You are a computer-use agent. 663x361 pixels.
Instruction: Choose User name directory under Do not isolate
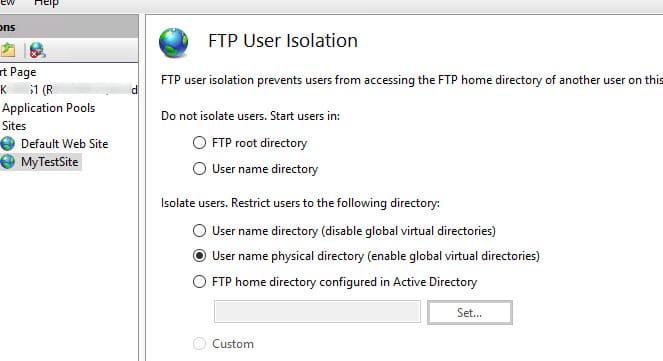point(199,169)
